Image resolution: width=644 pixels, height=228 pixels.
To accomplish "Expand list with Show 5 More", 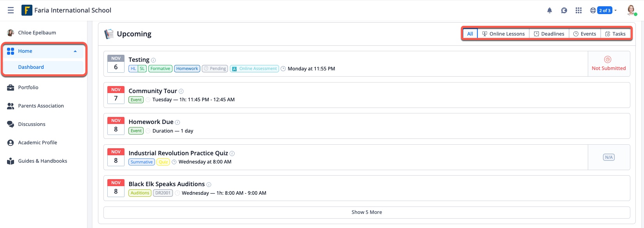I will 366,212.
